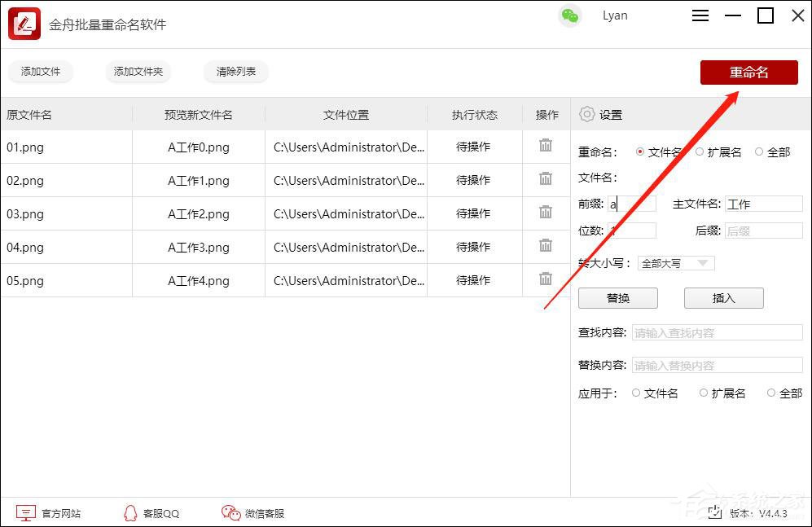The image size is (812, 527).
Task: Delete 05.png using its trash icon
Action: coord(546,280)
